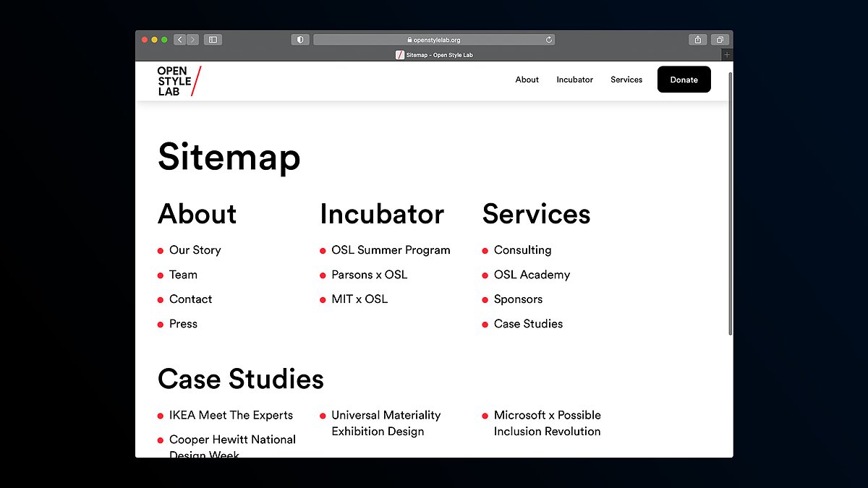Image resolution: width=868 pixels, height=488 pixels.
Task: Open the Our Story page link
Action: [195, 250]
